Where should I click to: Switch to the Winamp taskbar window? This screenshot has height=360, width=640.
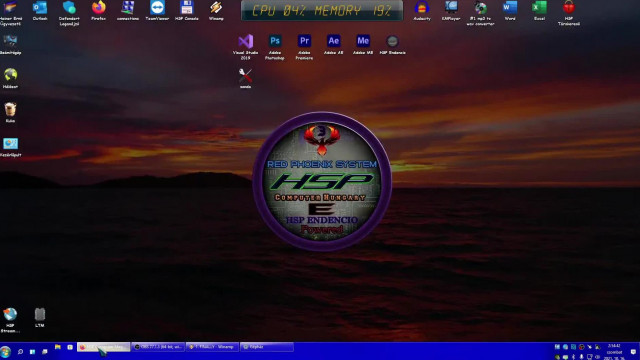pos(212,347)
